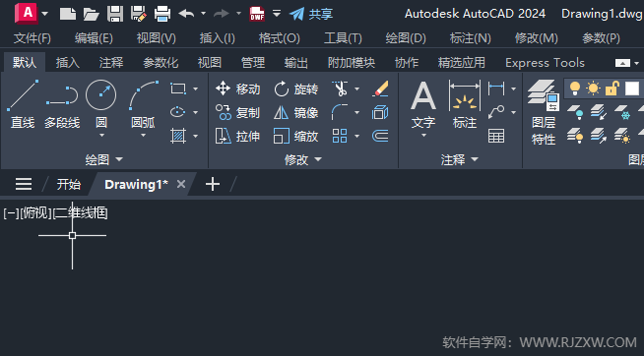The width and height of the screenshot is (644, 356).
Task: Click the Erase eraser icon
Action: [x=380, y=89]
